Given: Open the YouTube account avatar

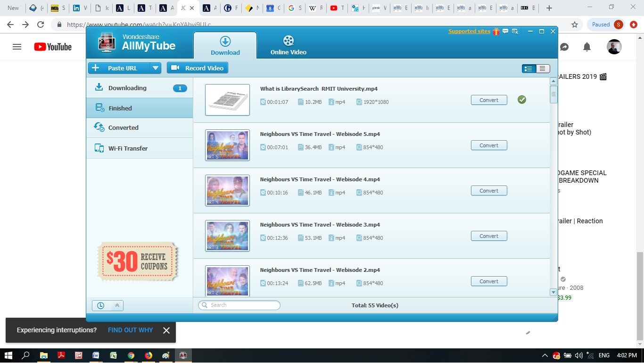Looking at the screenshot, I should coord(614,47).
